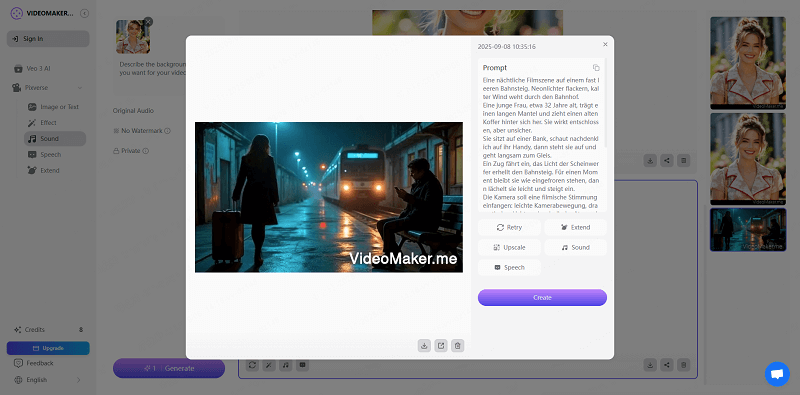Screen dimensions: 800x395
Task: Collapse the Pixverse menu section
Action: click(80, 88)
